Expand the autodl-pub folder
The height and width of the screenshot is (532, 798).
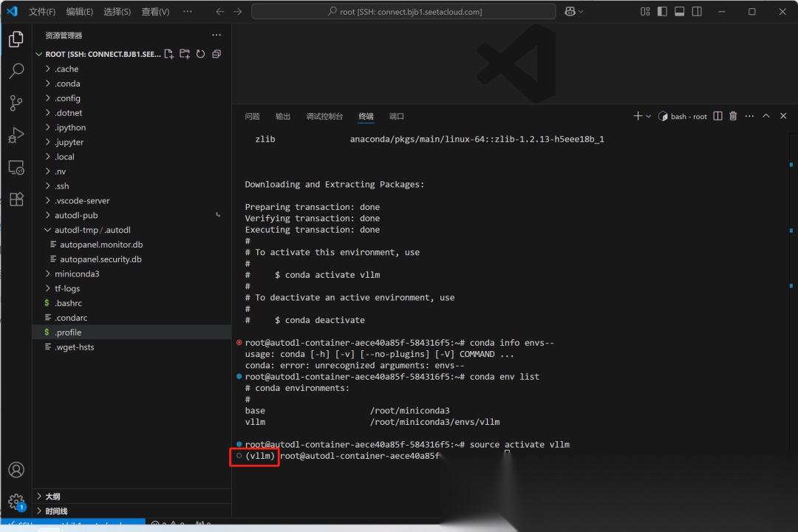(132, 215)
